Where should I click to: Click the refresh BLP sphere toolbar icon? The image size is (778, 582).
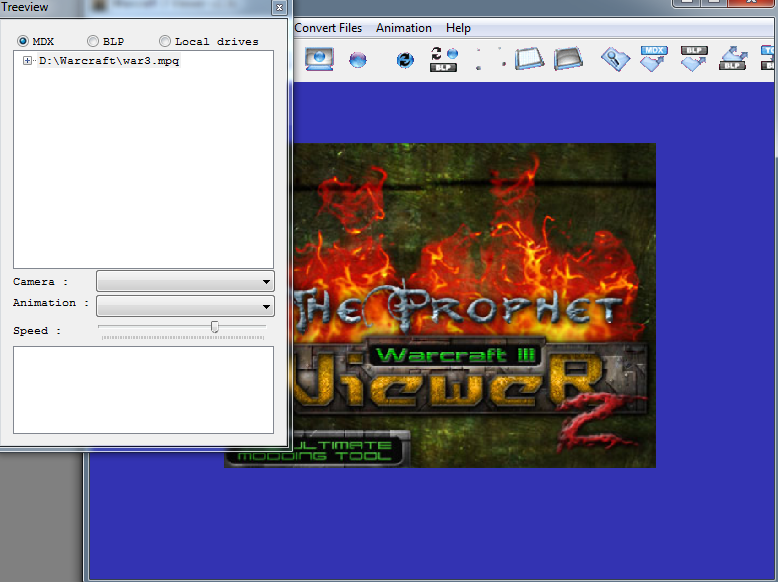coord(444,60)
